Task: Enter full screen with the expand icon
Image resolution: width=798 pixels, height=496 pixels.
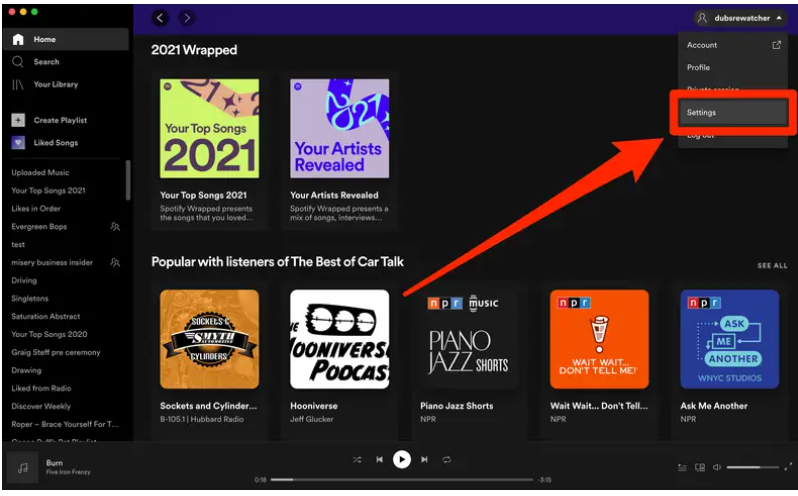Action: 788,466
